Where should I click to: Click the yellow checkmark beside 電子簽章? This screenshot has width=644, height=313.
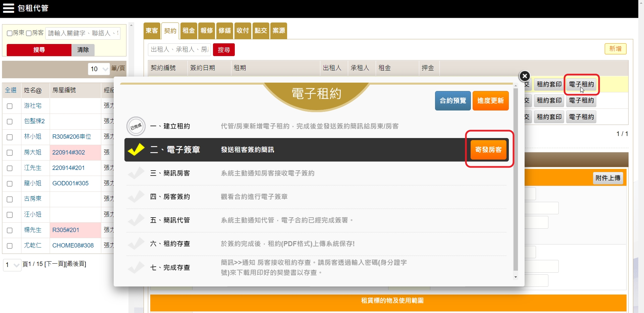pos(136,150)
